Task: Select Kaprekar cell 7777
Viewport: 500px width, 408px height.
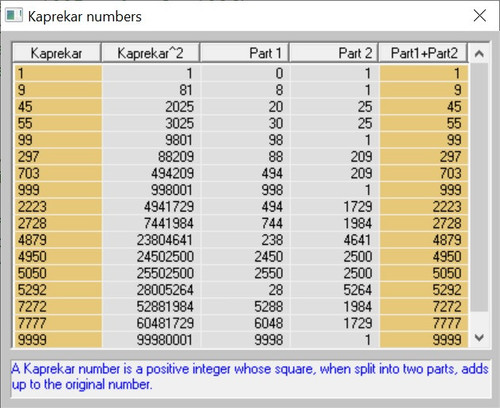Action: coord(58,323)
